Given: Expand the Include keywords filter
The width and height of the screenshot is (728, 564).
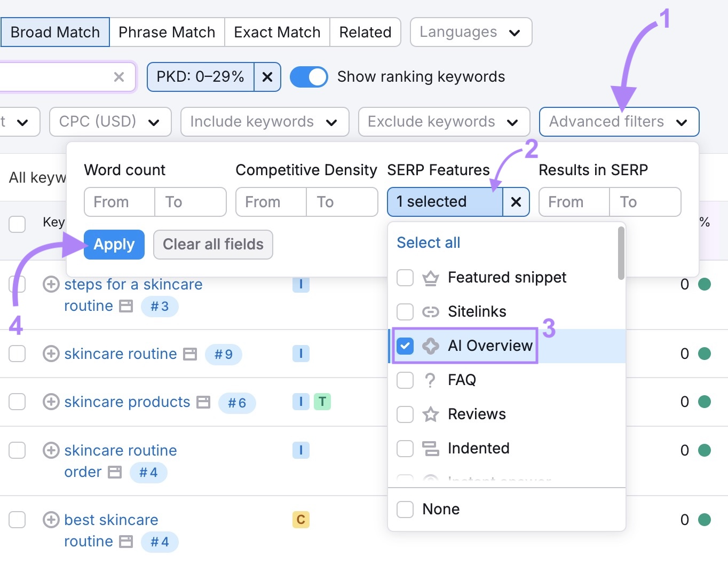Looking at the screenshot, I should click(264, 122).
